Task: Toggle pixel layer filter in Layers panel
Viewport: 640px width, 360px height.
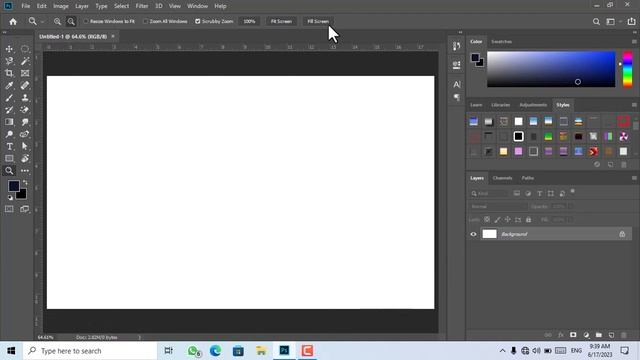Action: 517,193
